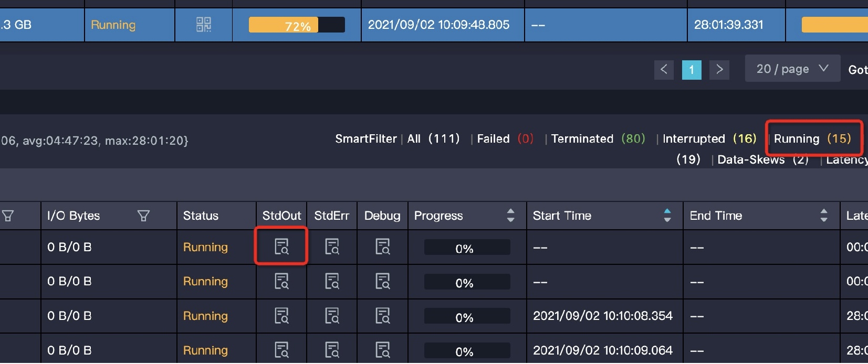Click Running status in the top job row
This screenshot has width=868, height=364.
[x=113, y=25]
